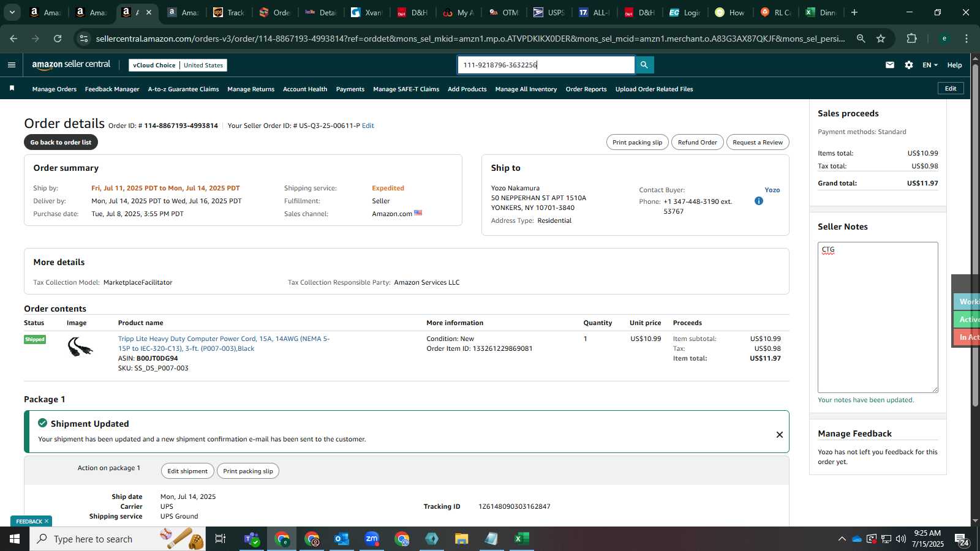Open Excel from the taskbar
This screenshot has height=551, width=980.
click(x=521, y=539)
